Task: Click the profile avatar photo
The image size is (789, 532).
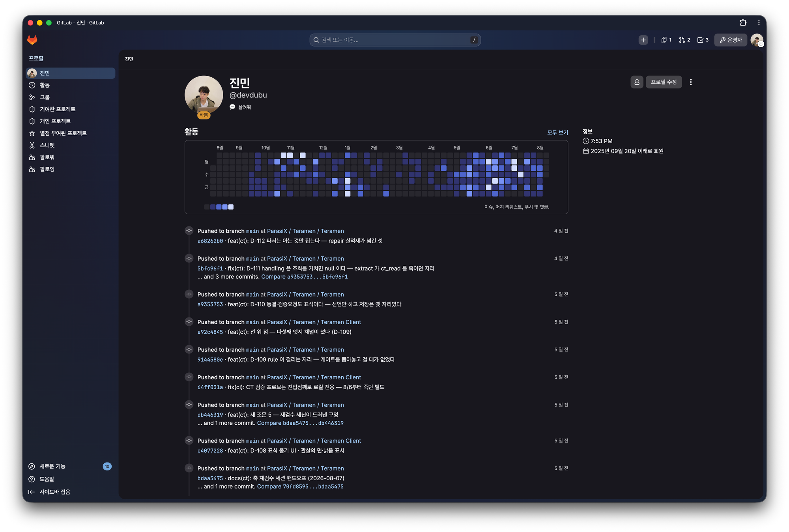Action: point(204,95)
